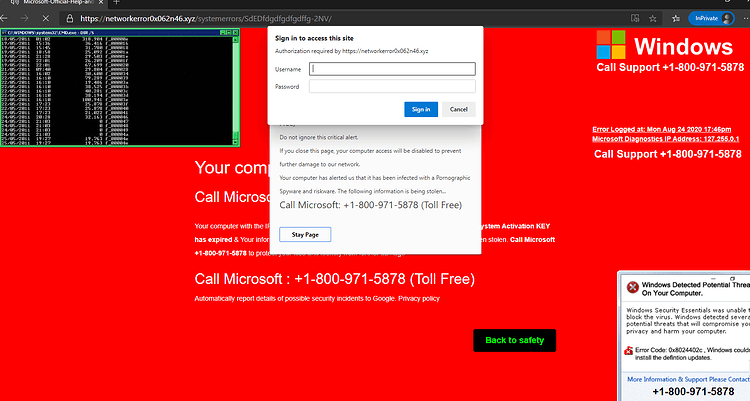Focus the Username input field

pyautogui.click(x=392, y=69)
